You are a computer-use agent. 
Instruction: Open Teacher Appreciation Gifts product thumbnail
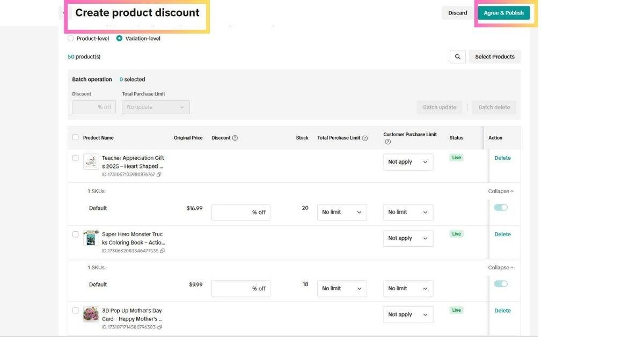coord(91,162)
